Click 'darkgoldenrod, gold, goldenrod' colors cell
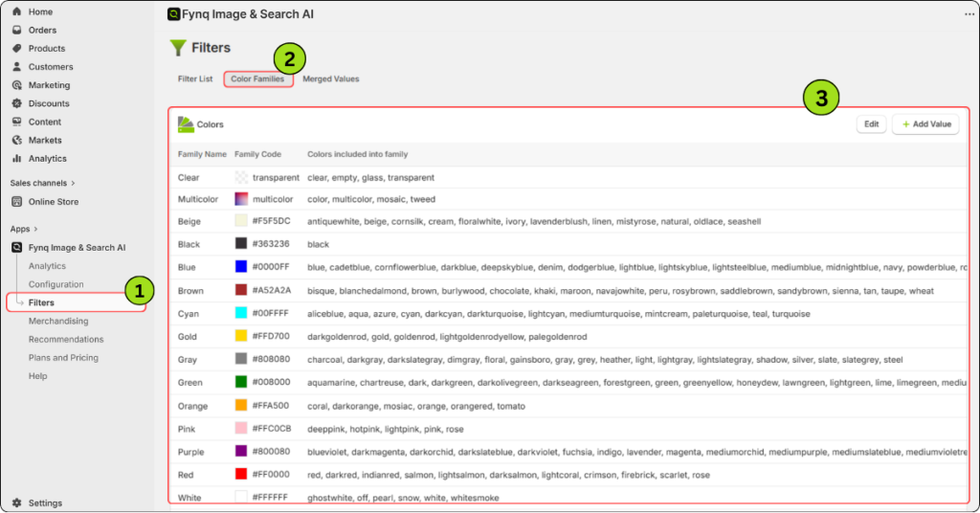This screenshot has width=980, height=513. click(x=447, y=337)
